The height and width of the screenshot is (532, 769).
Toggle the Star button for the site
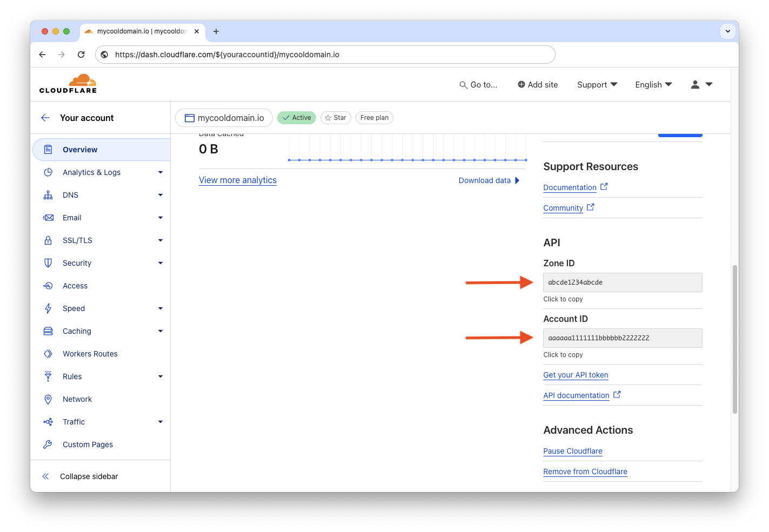(x=336, y=118)
